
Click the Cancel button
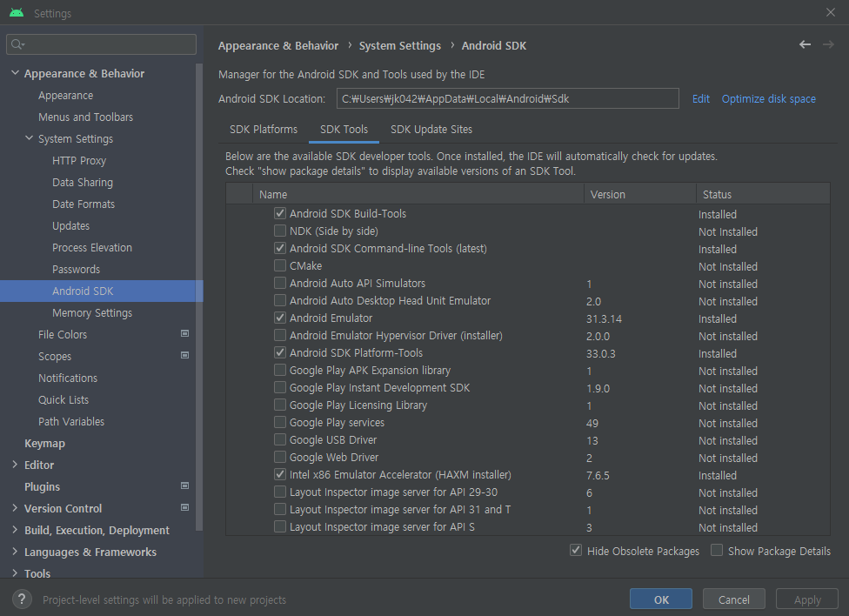pyautogui.click(x=733, y=599)
